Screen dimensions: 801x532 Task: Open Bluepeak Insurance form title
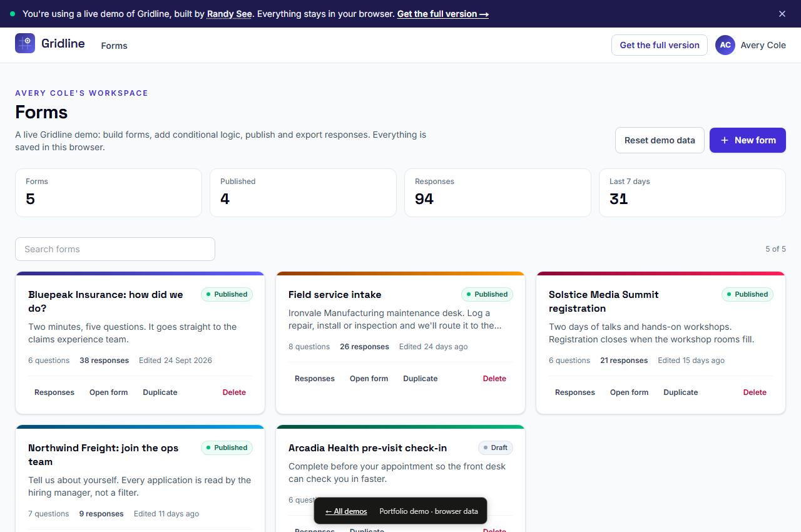(x=106, y=301)
